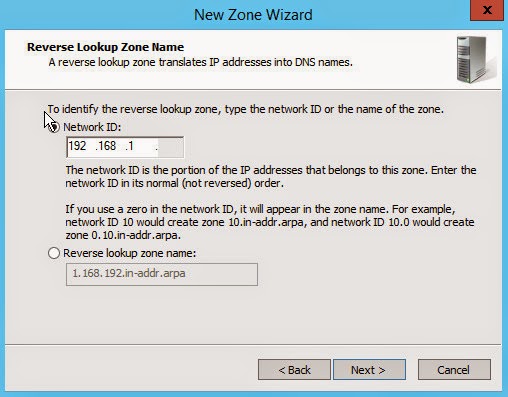Click the third octet showing 1
508x397 pixels.
click(133, 146)
